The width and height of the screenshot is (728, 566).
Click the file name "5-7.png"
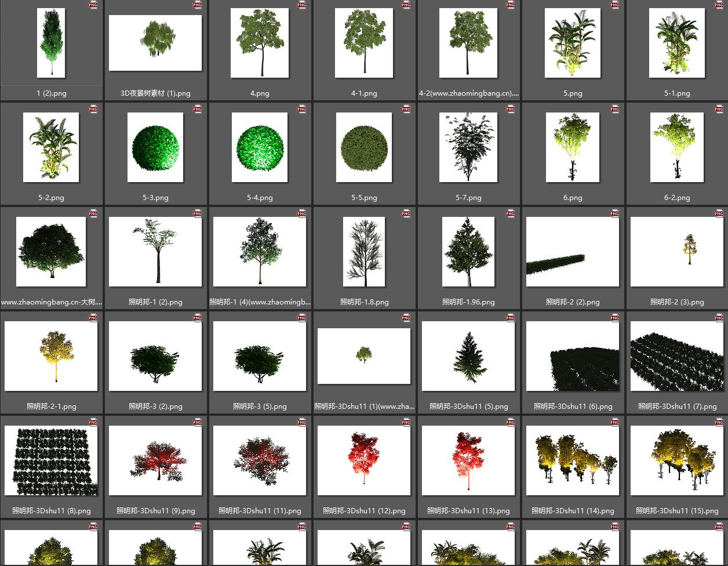pos(468,198)
